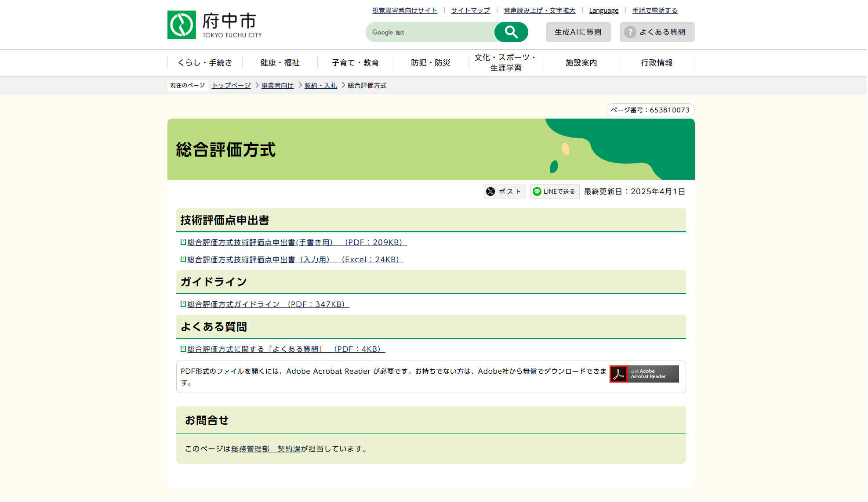The width and height of the screenshot is (868, 502).
Task: Download 技術評価点申出書(入力用) Excel
Action: point(295,260)
